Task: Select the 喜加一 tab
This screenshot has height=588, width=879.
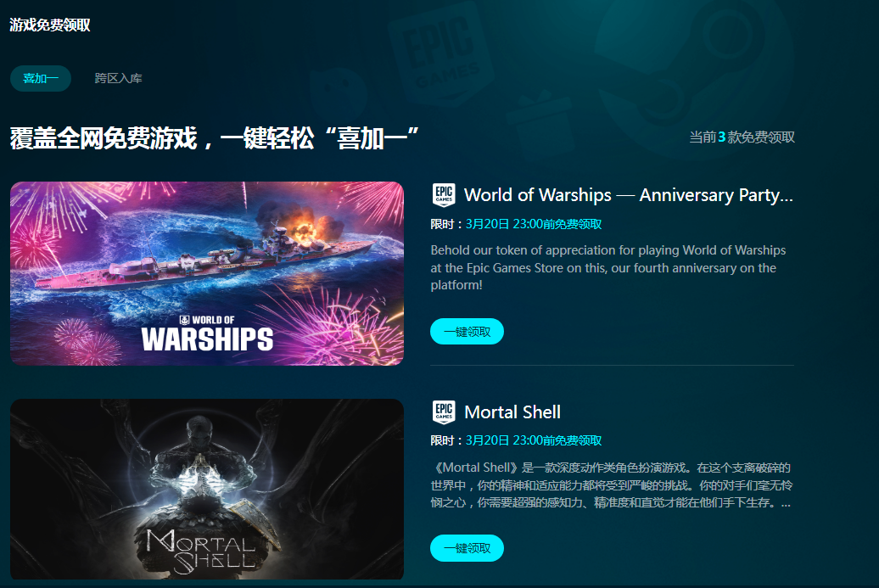Action: [x=41, y=78]
